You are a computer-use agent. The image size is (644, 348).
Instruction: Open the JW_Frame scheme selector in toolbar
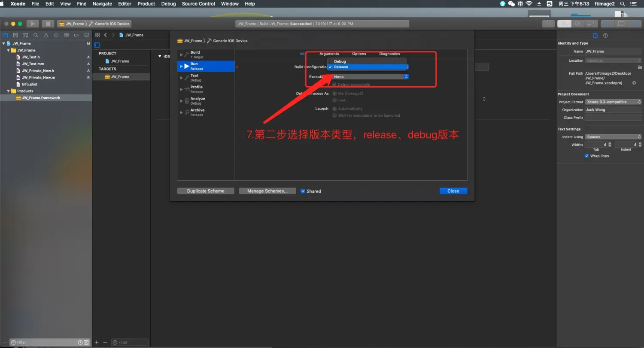pos(72,24)
